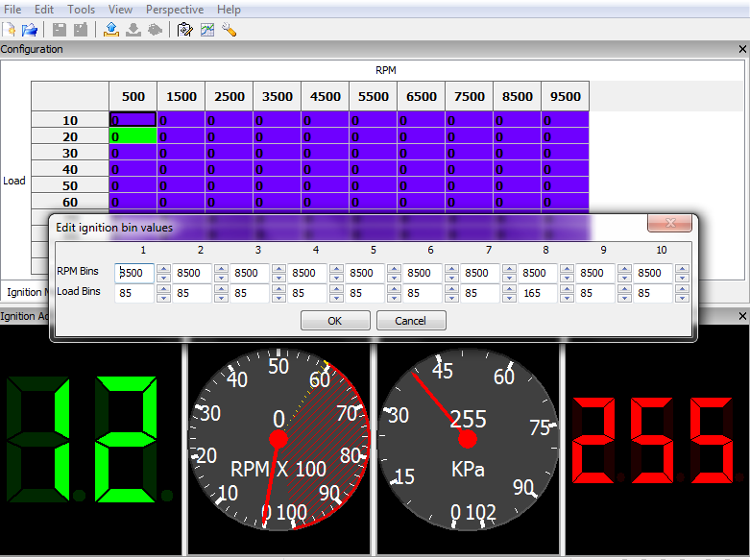Click the new configuration file icon
750x560 pixels.
9,30
